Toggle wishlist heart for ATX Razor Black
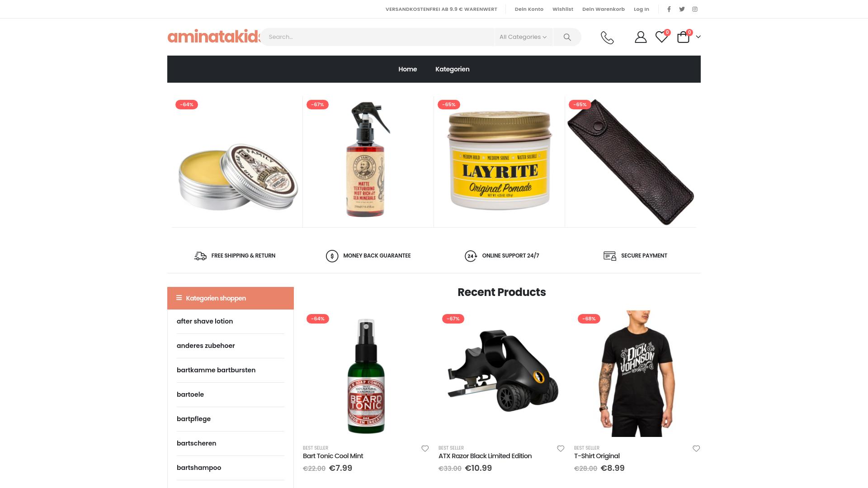 click(x=561, y=449)
